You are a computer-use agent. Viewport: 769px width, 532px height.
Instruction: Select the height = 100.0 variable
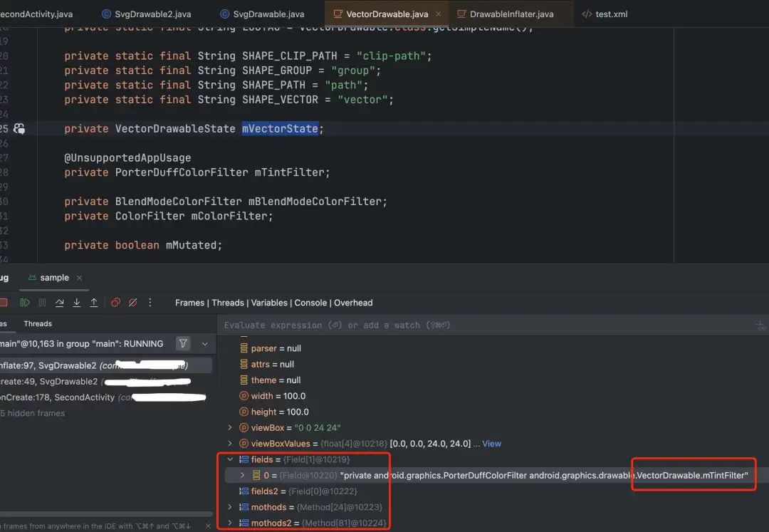tap(274, 412)
